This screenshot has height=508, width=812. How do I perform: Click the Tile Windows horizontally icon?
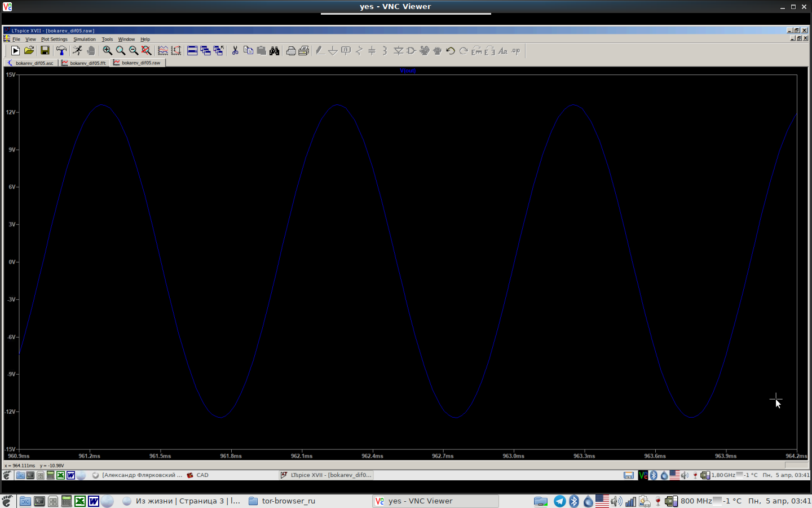coord(192,51)
